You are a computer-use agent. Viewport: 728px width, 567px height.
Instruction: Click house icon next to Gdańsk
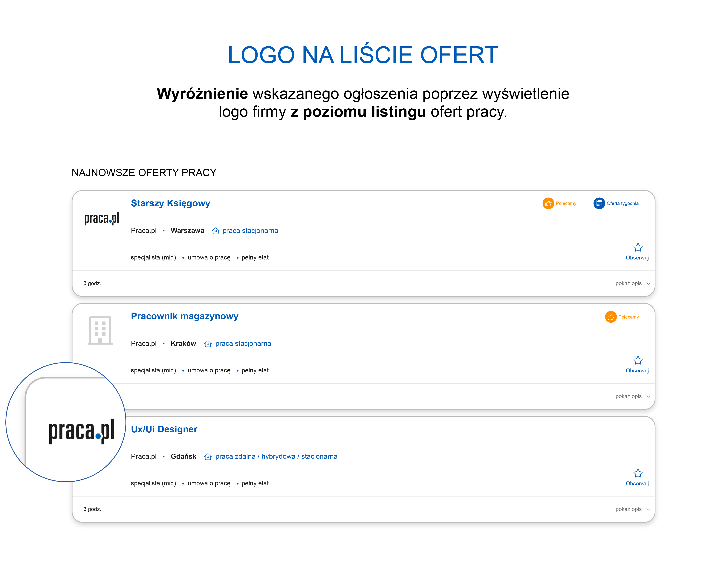208,457
